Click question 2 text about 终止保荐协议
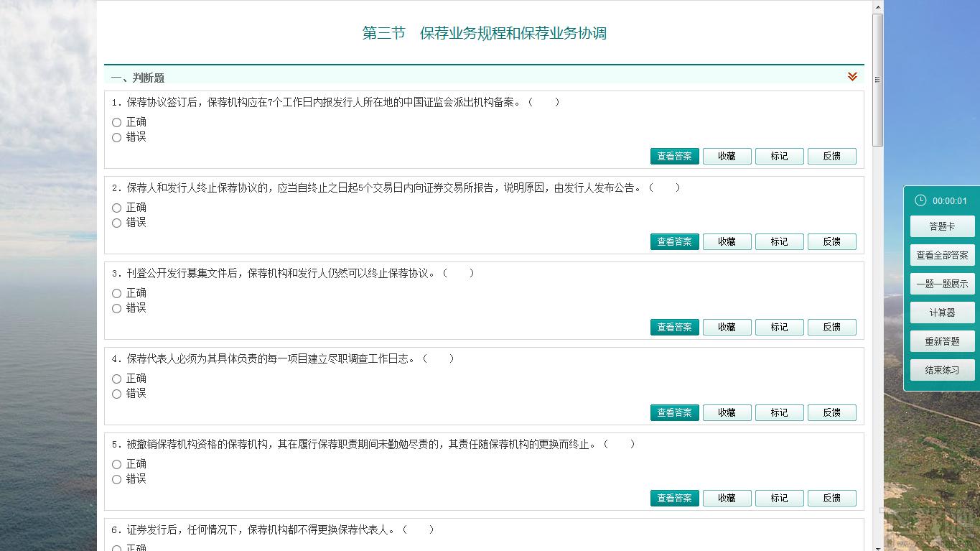Viewport: 980px width, 551px height. pos(396,188)
